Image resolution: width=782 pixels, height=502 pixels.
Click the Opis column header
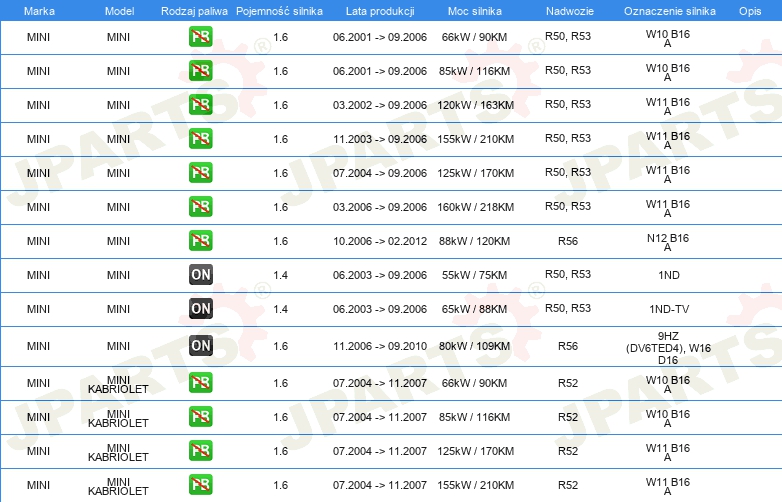(750, 11)
